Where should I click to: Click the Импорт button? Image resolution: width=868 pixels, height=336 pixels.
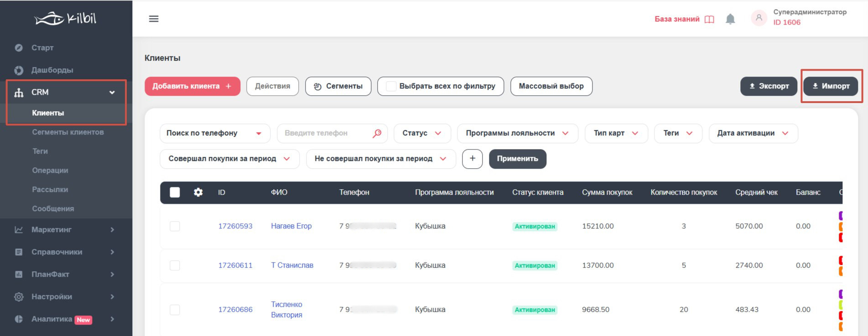[831, 86]
